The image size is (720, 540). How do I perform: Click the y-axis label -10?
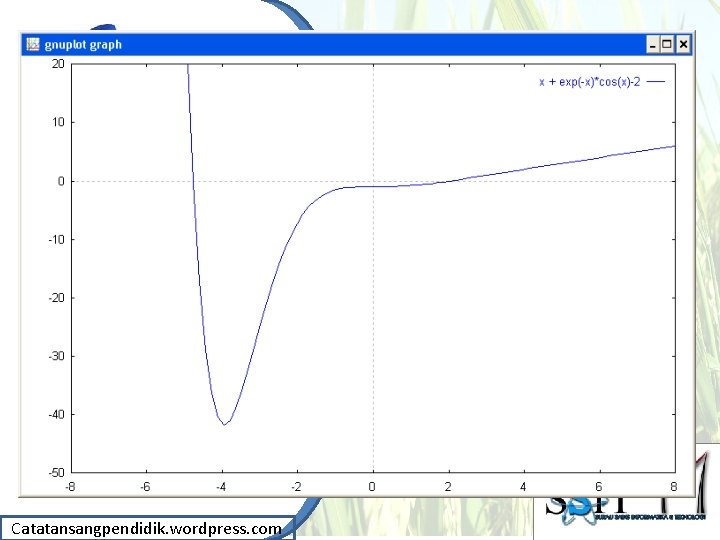tap(56, 240)
